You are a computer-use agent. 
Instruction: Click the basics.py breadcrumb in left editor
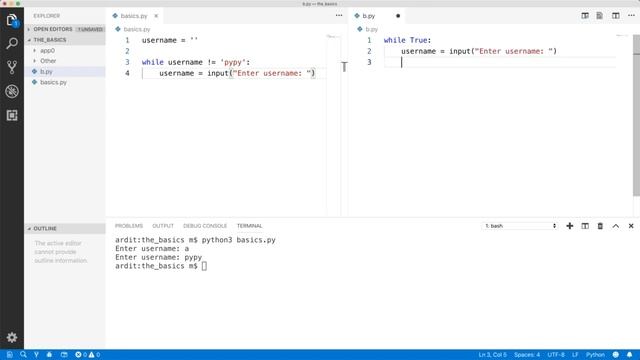137,29
